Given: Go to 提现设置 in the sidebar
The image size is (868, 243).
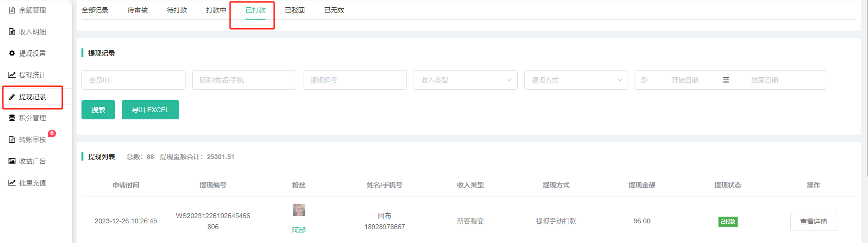Looking at the screenshot, I should (x=33, y=53).
